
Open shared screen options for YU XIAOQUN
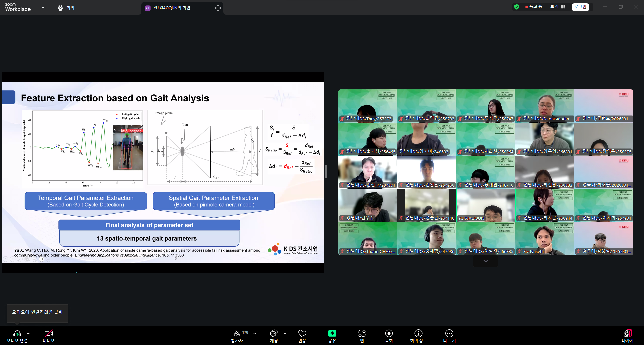tap(218, 8)
